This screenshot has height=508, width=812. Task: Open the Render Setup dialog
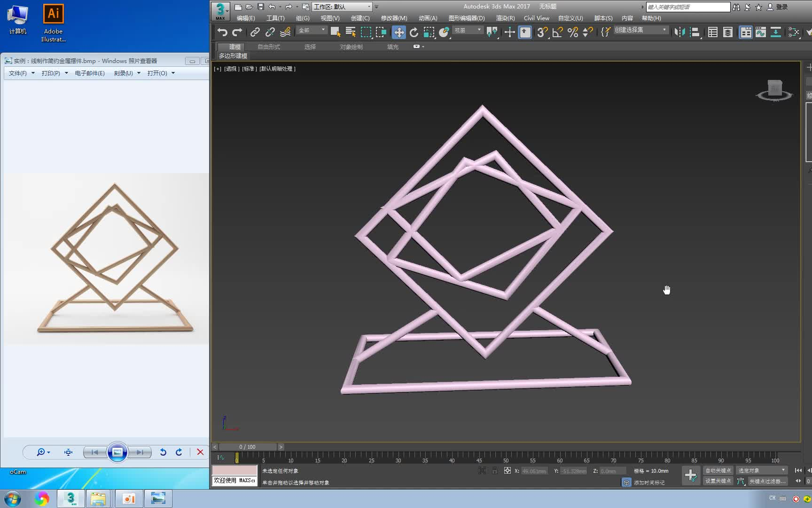pos(809,32)
